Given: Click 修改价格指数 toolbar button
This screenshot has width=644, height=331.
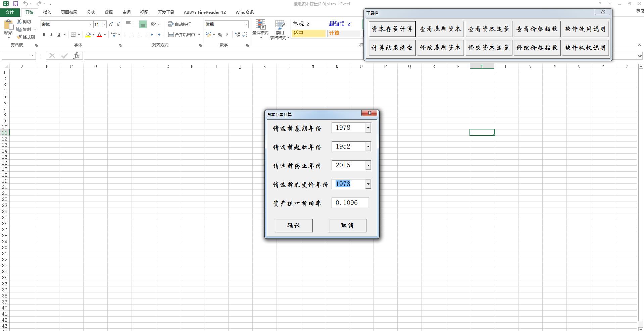Looking at the screenshot, I should 537,48.
